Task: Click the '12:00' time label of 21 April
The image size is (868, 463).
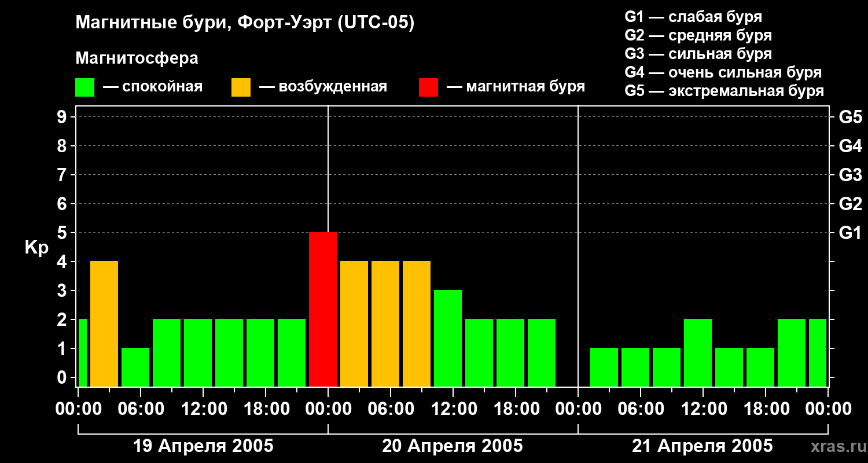Action: [703, 409]
